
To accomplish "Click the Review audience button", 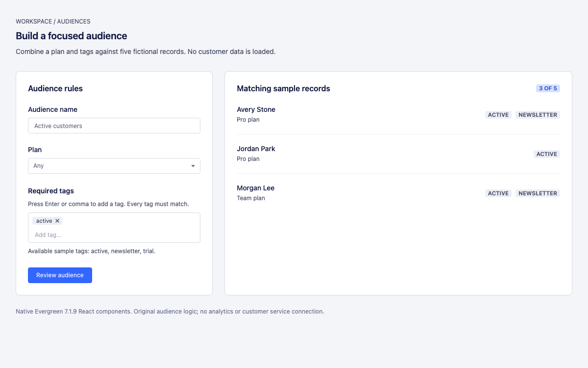I will 60,275.
